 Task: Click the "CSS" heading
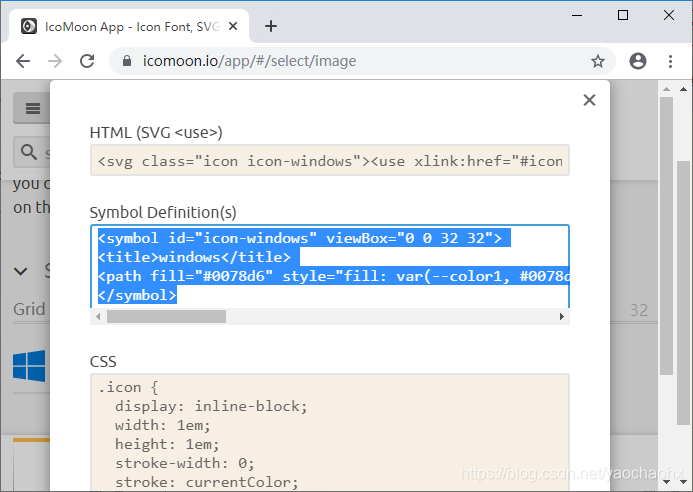coord(103,362)
